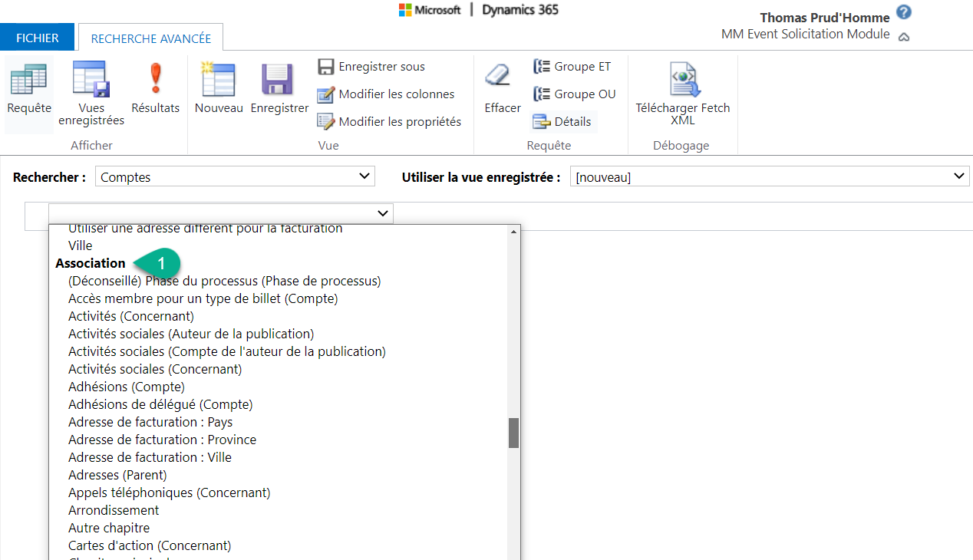Open the Utiliser la vue enregistrée dropdown
This screenshot has height=560, width=973.
(x=769, y=177)
